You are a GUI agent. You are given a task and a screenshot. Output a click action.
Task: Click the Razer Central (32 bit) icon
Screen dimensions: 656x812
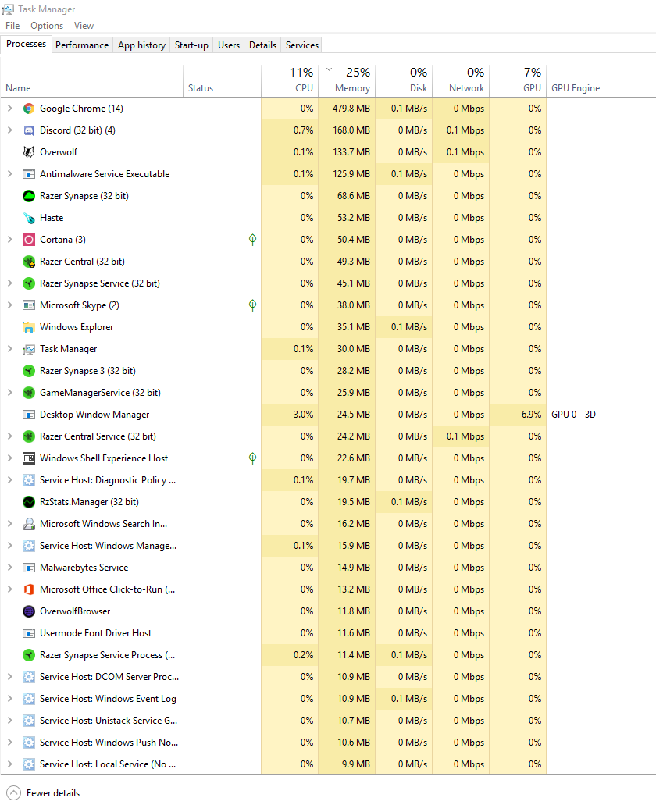pos(29,262)
